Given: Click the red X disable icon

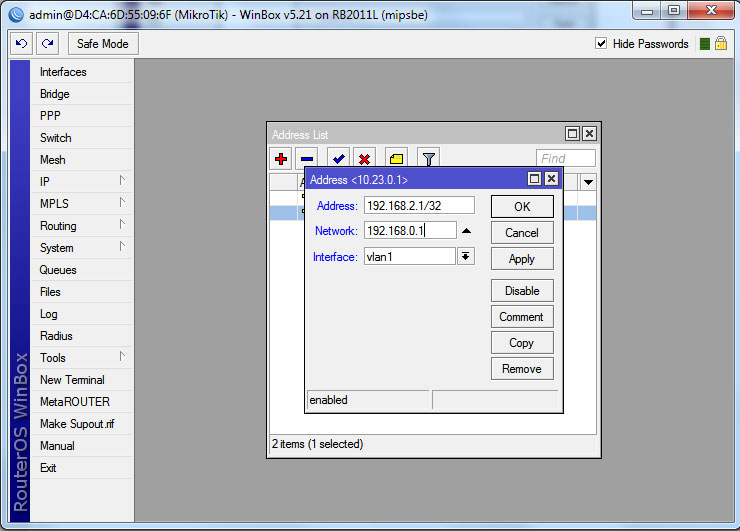Looking at the screenshot, I should tap(365, 159).
